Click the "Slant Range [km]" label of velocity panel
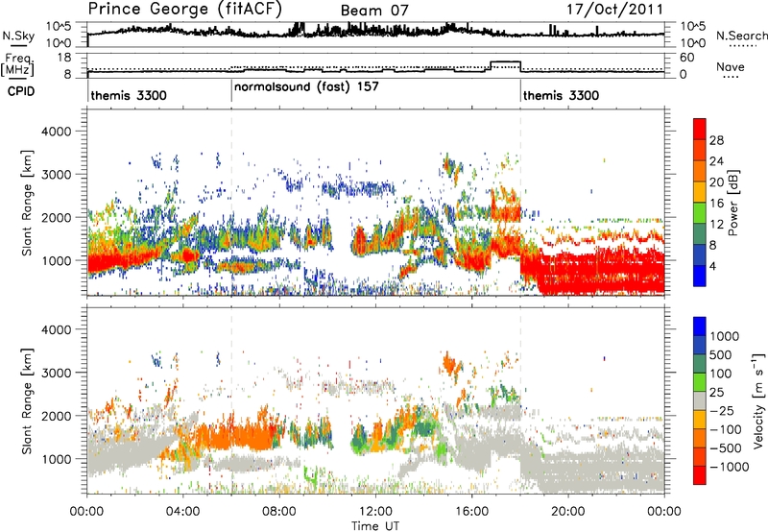This screenshot has width=768, height=532. [27, 401]
